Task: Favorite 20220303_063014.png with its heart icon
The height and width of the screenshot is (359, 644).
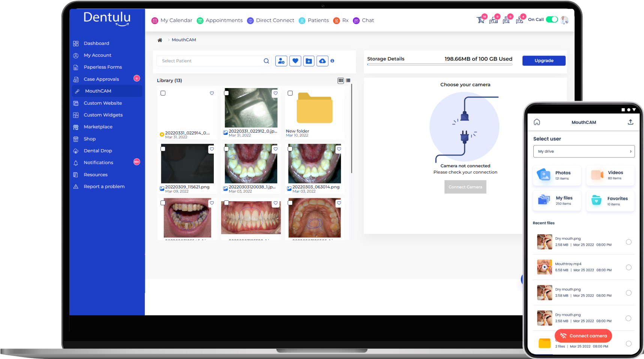Action: 339,149
